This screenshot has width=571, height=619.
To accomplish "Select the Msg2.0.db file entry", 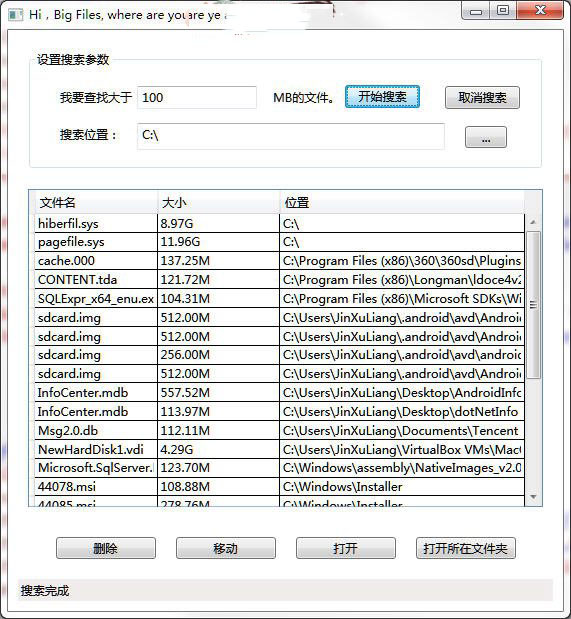I will [x=96, y=430].
